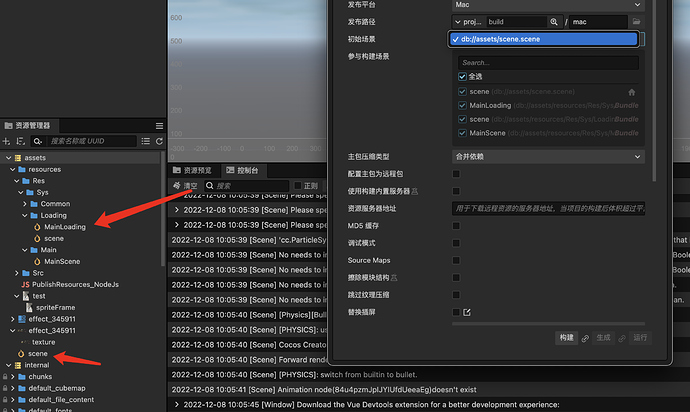Viewport: 690px width, 412px height.
Task: Collapse the assets root node
Action: [x=8, y=158]
